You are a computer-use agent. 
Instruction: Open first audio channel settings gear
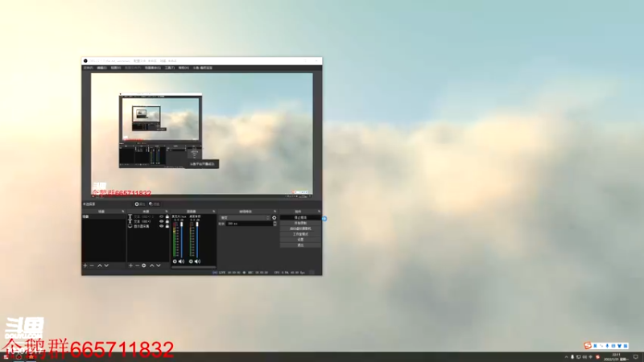(175, 261)
